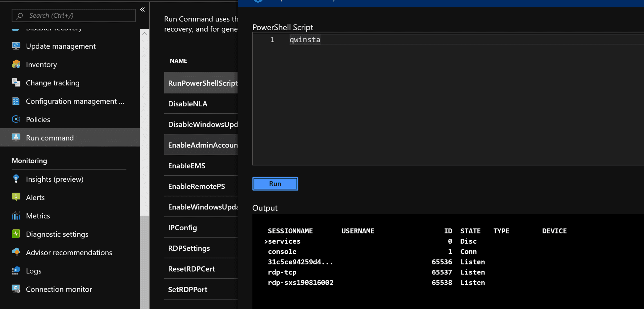
Task: Open Change tracking menu item
Action: click(x=70, y=83)
